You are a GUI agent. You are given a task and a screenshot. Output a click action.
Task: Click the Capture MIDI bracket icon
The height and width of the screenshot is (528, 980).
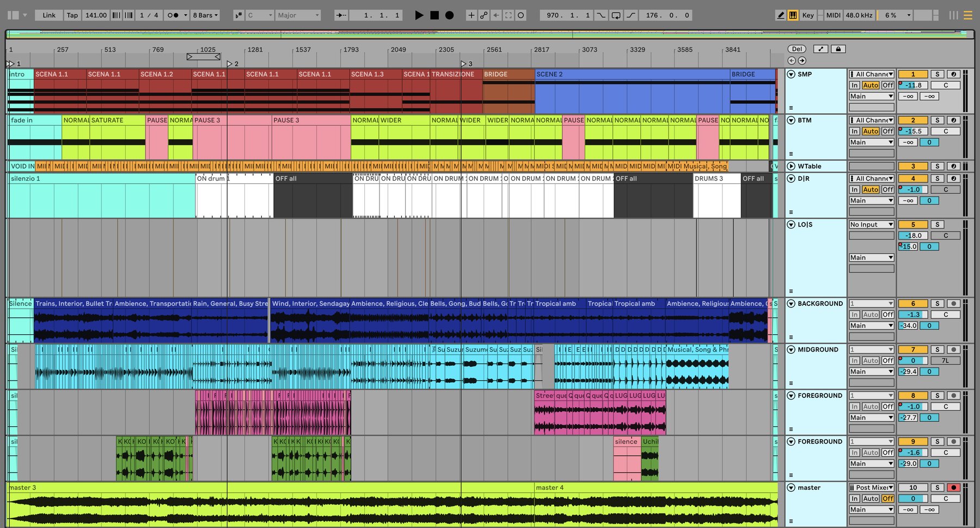coord(509,15)
